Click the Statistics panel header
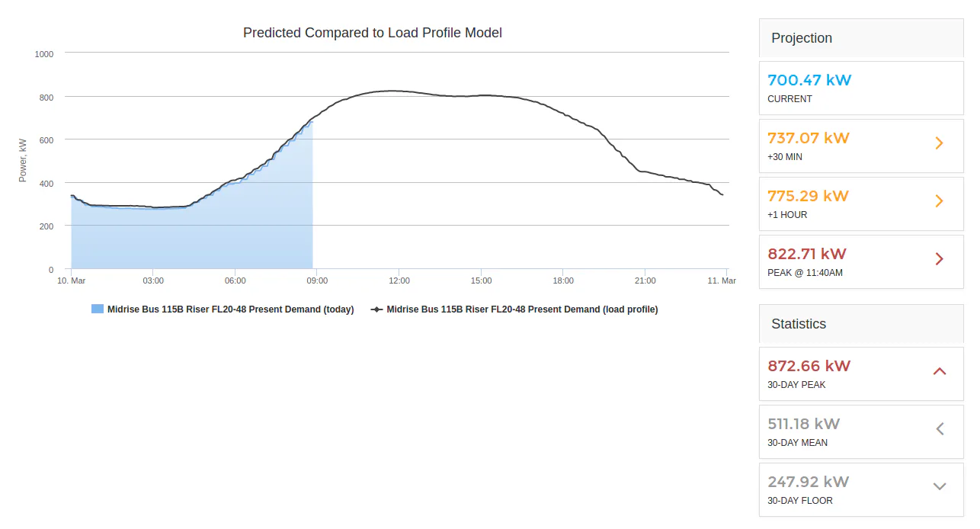 tap(861, 324)
